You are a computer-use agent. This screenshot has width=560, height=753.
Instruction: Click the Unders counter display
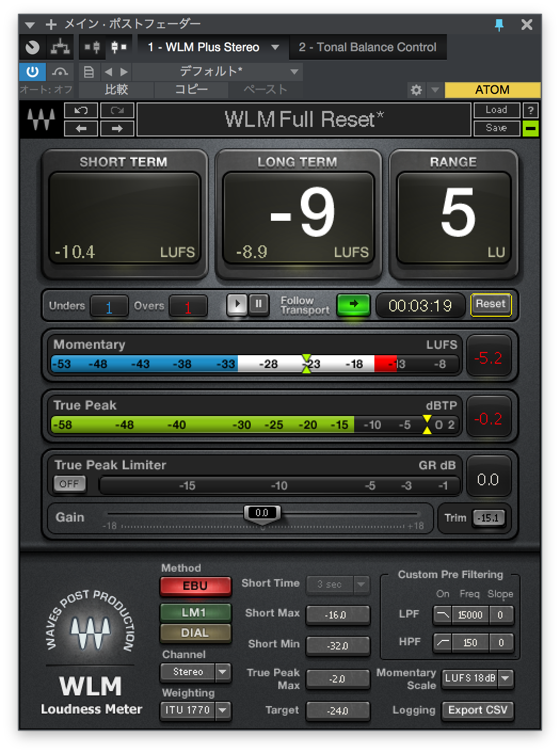pos(109,307)
